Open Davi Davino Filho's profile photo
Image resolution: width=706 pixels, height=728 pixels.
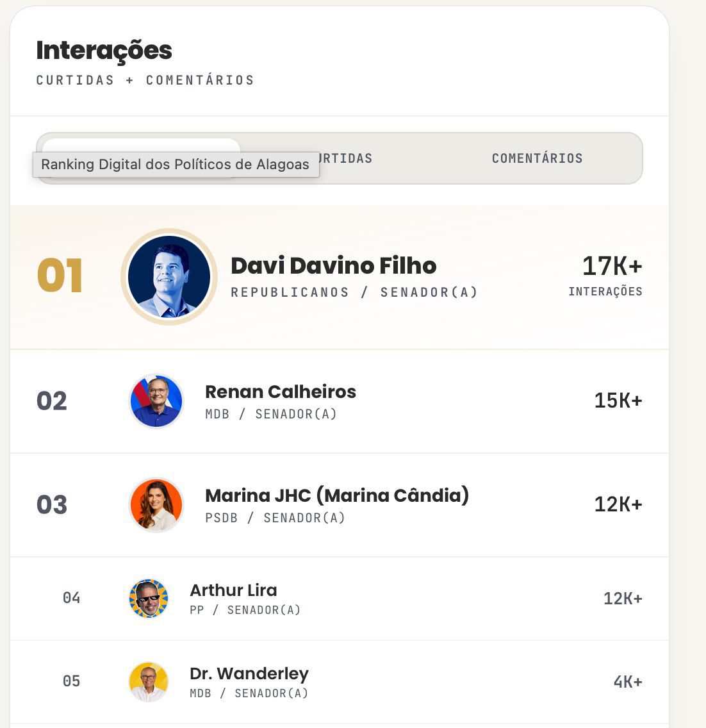click(169, 277)
